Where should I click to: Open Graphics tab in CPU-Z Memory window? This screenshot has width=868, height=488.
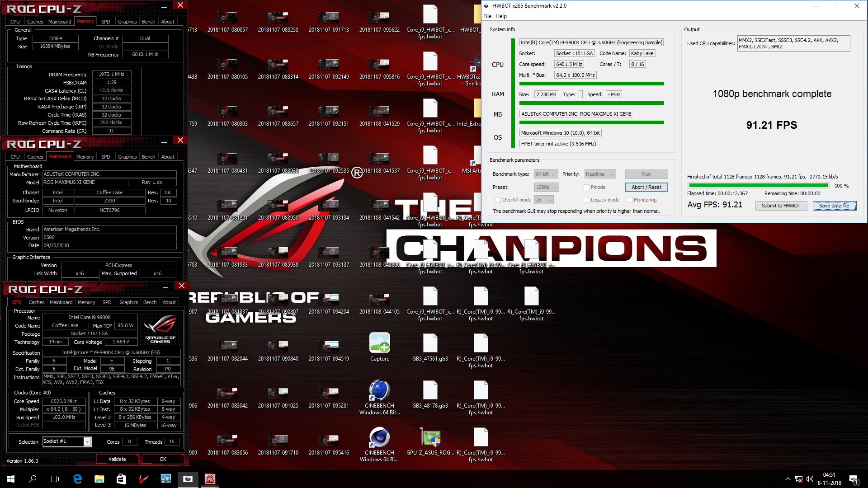(x=127, y=22)
